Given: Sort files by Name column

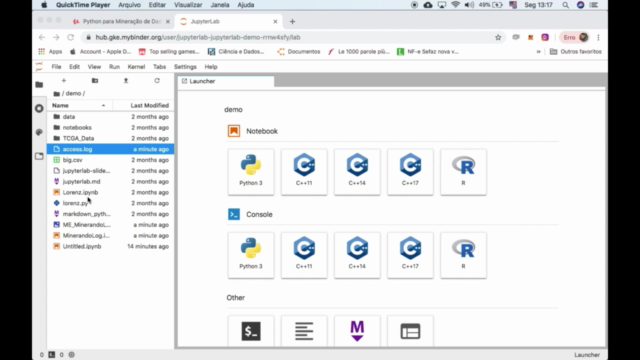Looking at the screenshot, I should [x=79, y=105].
